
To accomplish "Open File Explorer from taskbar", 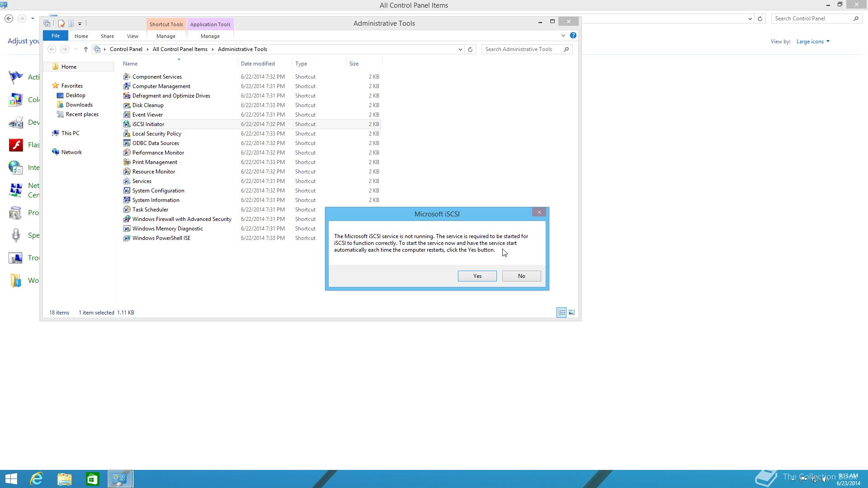I will (64, 479).
